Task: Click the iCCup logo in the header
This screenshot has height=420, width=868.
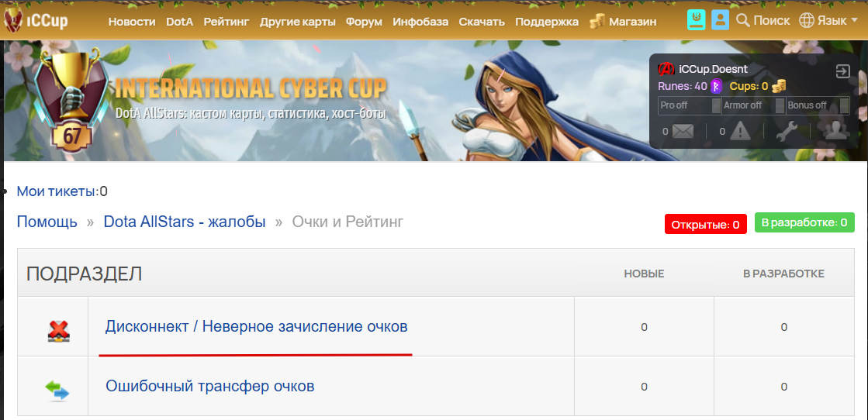Action: (36, 21)
